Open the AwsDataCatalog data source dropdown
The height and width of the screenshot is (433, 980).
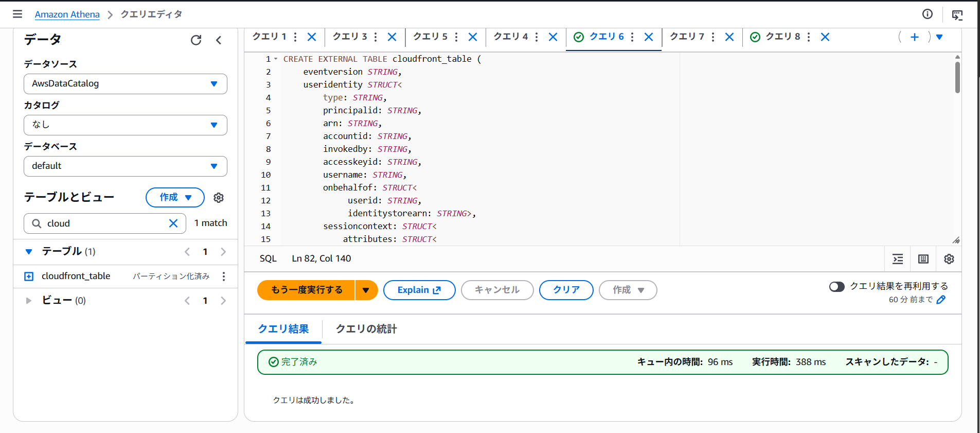(126, 84)
